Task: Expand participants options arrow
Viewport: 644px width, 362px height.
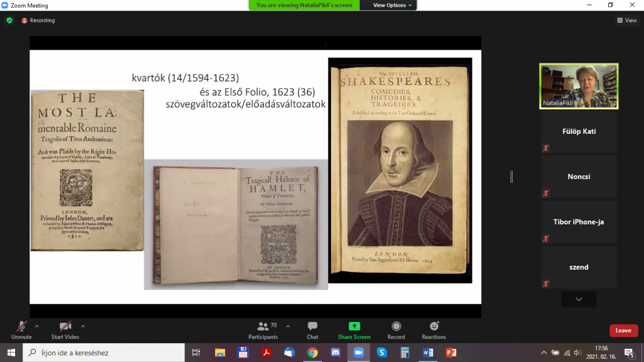Action: click(288, 326)
